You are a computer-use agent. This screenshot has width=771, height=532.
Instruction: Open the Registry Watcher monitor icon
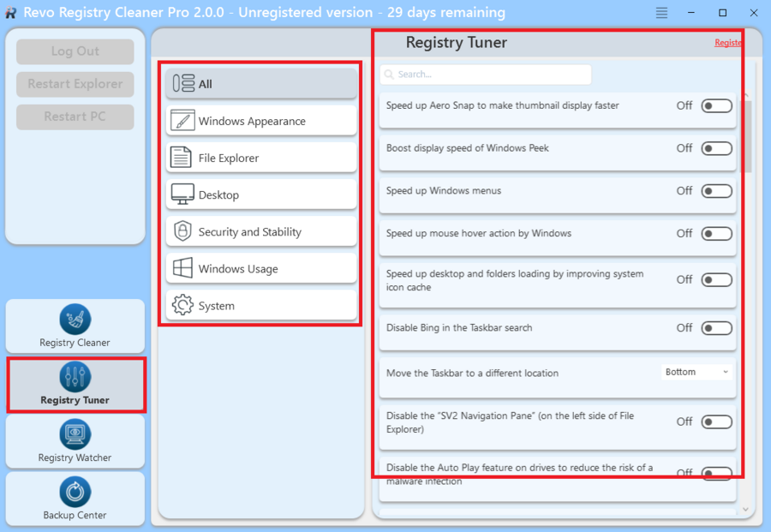75,434
